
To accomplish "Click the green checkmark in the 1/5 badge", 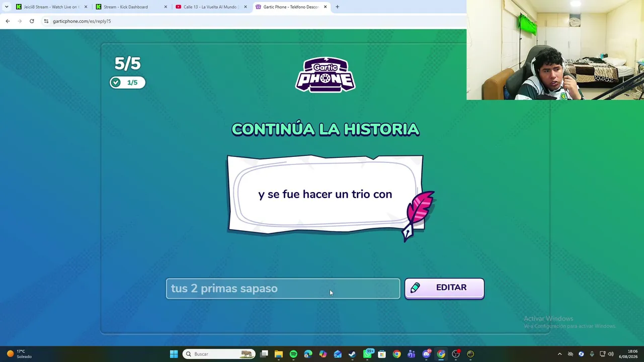I will (116, 82).
